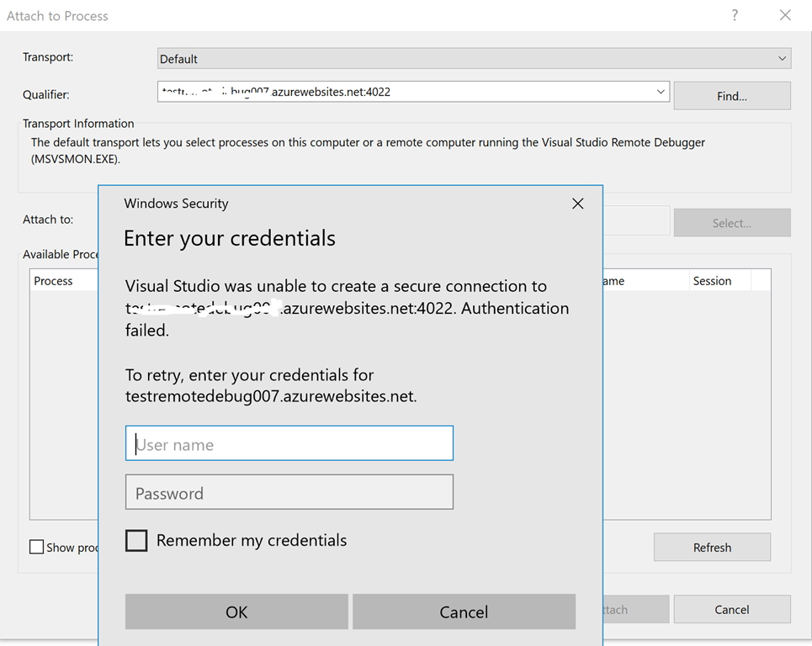Click the 'Attach to:' label

pyautogui.click(x=48, y=220)
